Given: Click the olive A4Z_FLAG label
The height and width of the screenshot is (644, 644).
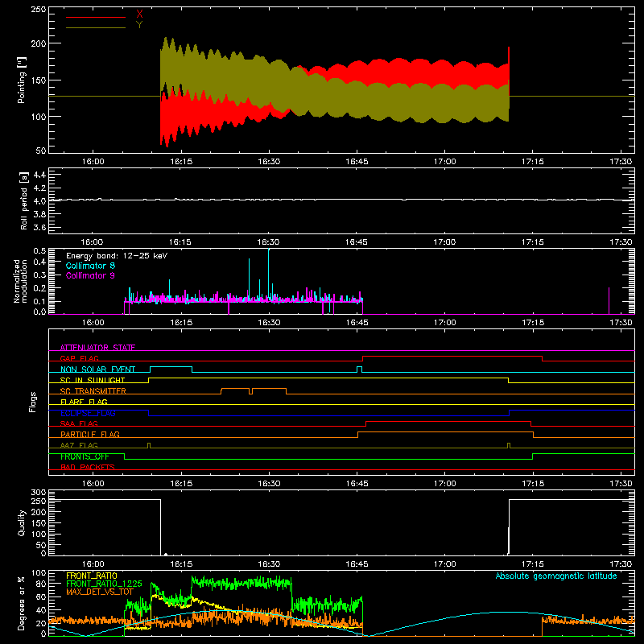Looking at the screenshot, I should tap(79, 445).
